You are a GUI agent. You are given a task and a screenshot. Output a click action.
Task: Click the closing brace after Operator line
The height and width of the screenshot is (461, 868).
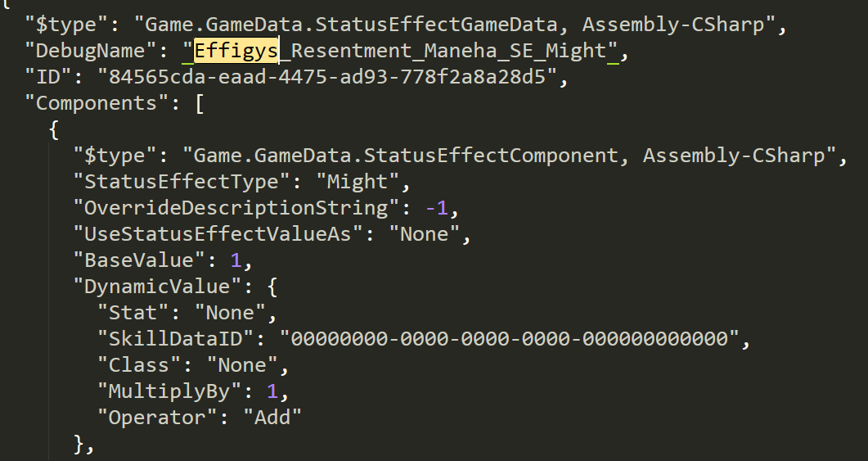[x=79, y=445]
